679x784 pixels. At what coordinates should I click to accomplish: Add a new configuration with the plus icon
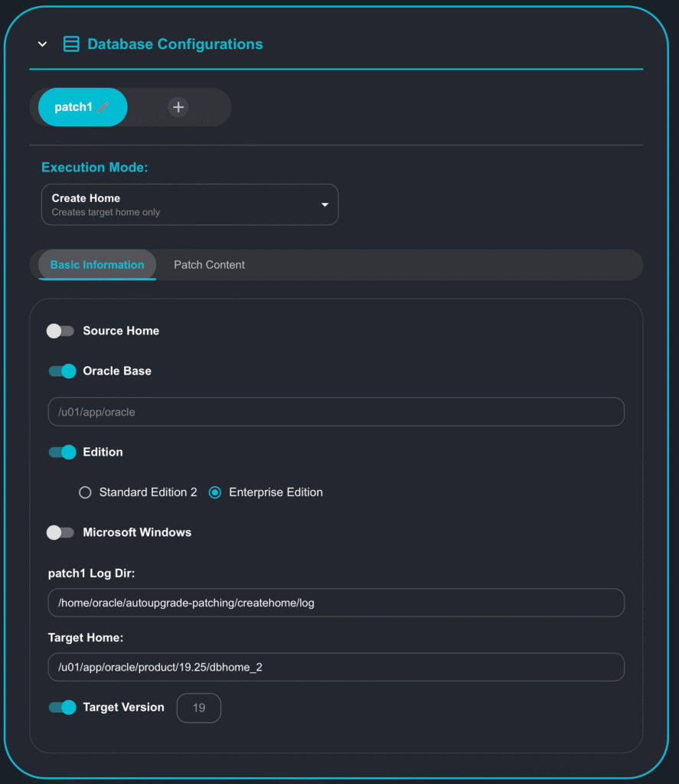(x=178, y=107)
